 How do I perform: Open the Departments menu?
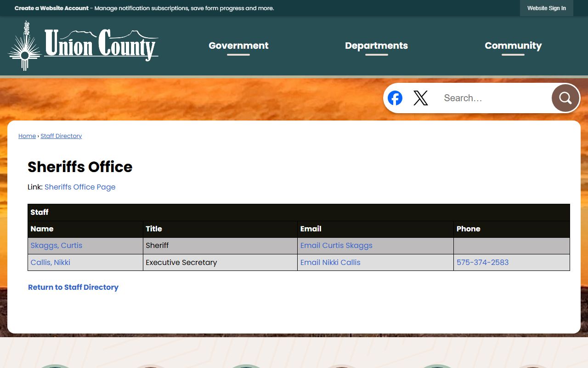[376, 46]
